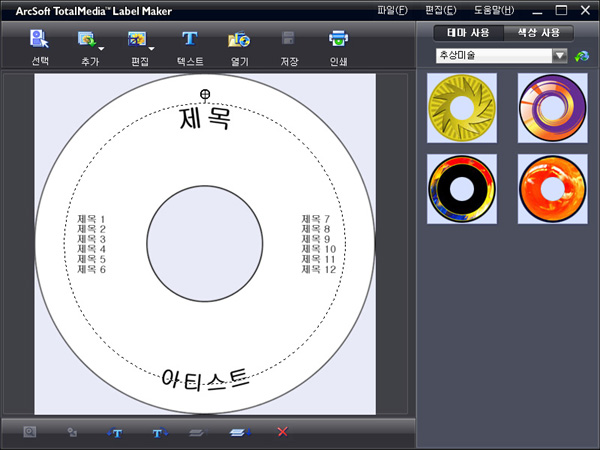Click the red X delete icon
The height and width of the screenshot is (450, 600).
[282, 432]
